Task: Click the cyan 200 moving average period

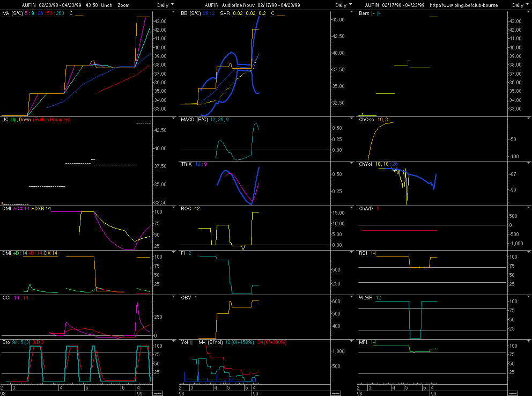Action: 60,13
